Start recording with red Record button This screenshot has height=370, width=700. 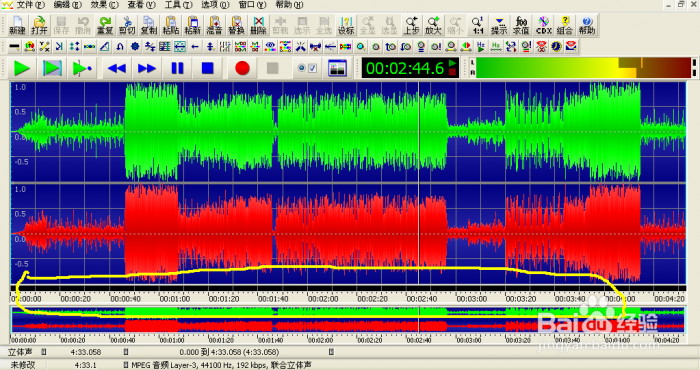coord(242,68)
